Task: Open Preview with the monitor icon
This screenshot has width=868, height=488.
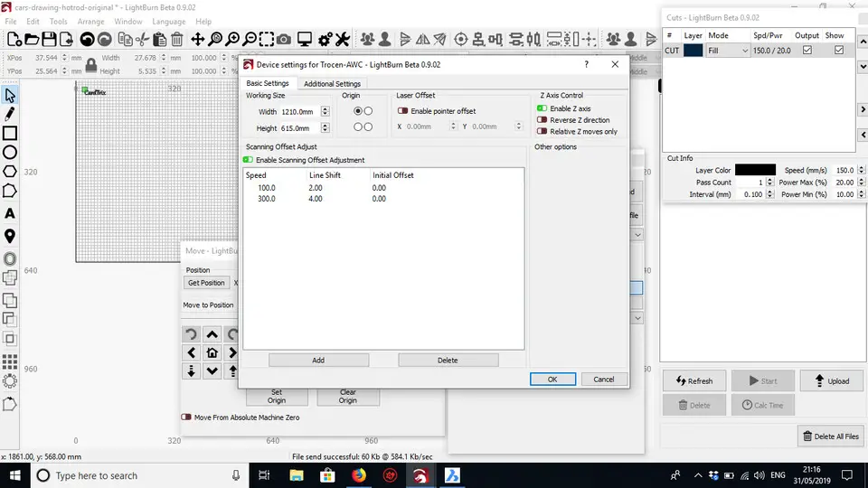Action: click(x=305, y=39)
